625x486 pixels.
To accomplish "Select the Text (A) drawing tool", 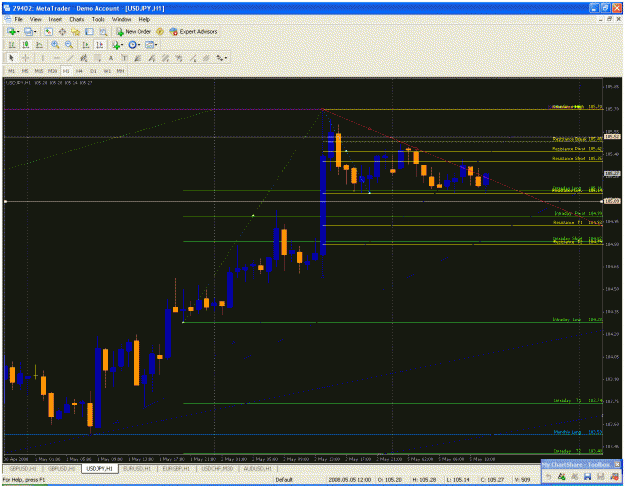I will pos(111,58).
